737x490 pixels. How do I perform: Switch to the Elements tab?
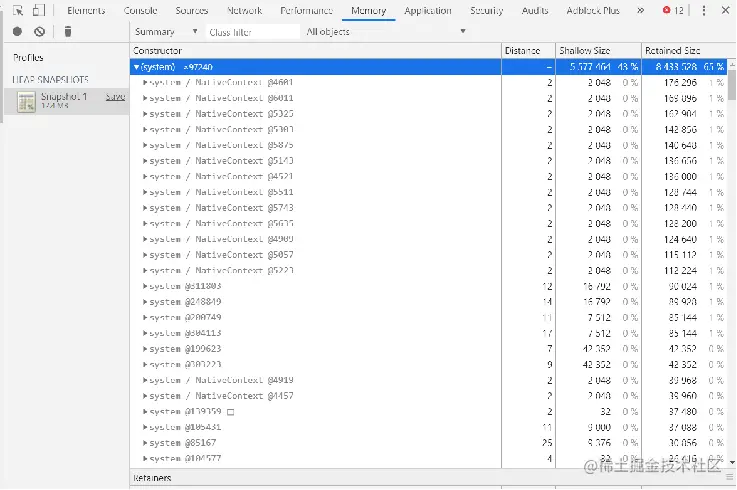[86, 10]
